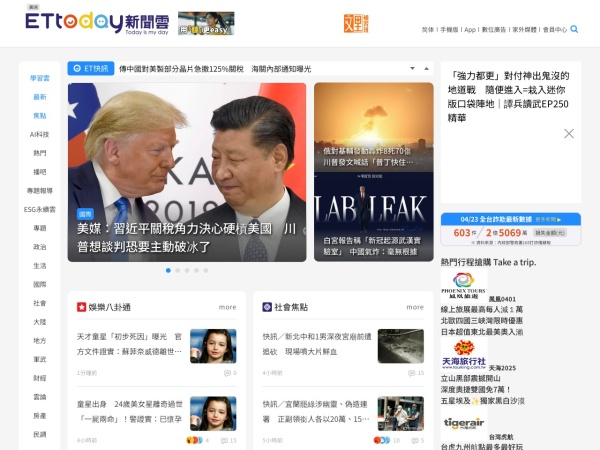Open 軍武 in the sidebar
This screenshot has width=600, height=450.
pos(40,359)
